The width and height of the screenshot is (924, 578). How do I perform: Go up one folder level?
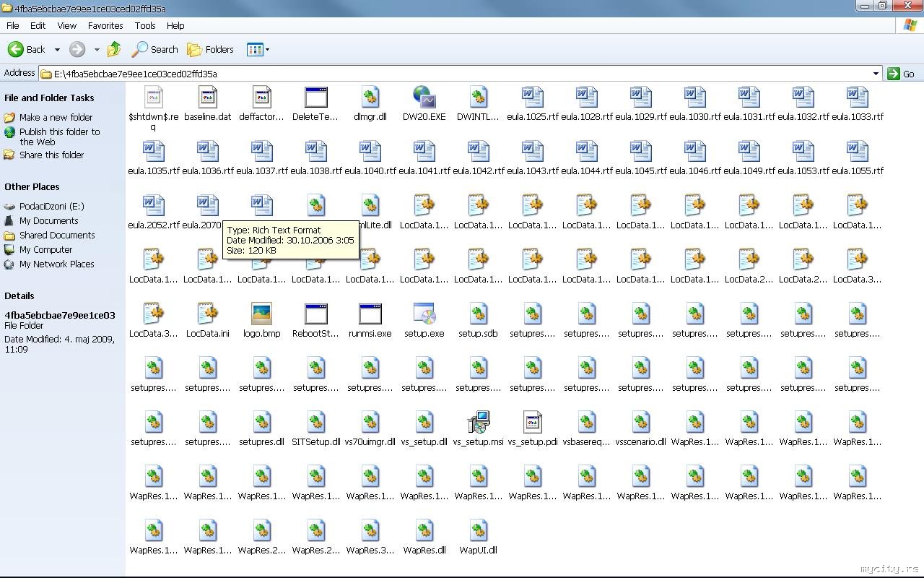(x=114, y=50)
